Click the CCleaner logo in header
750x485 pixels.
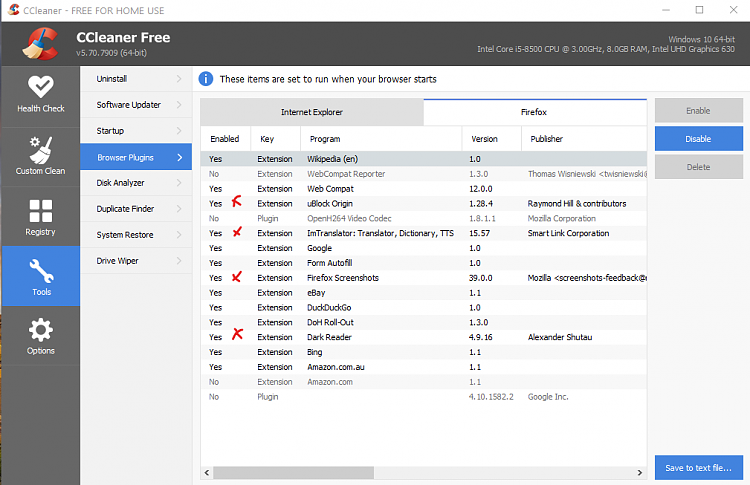pos(41,44)
